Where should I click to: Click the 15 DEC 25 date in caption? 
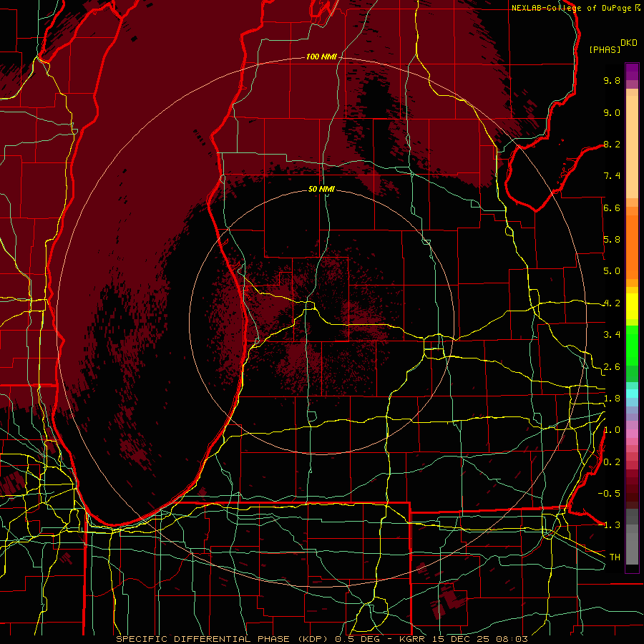462,639
